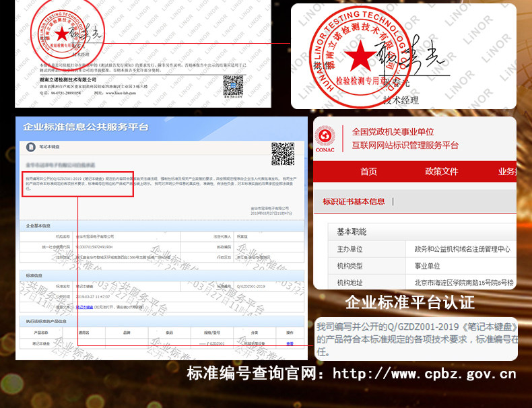Click the enlarged red LiNOR testing stamp
This screenshot has width=532, height=408.
click(x=361, y=56)
